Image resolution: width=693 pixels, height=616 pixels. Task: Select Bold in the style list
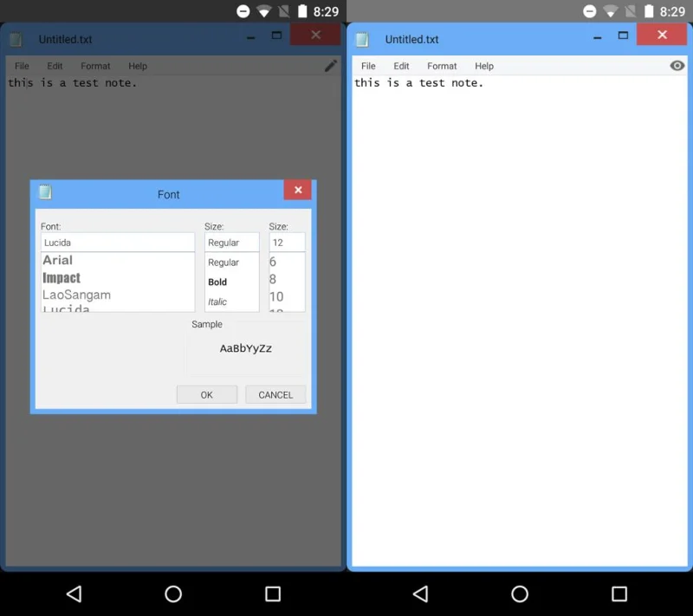pos(217,282)
